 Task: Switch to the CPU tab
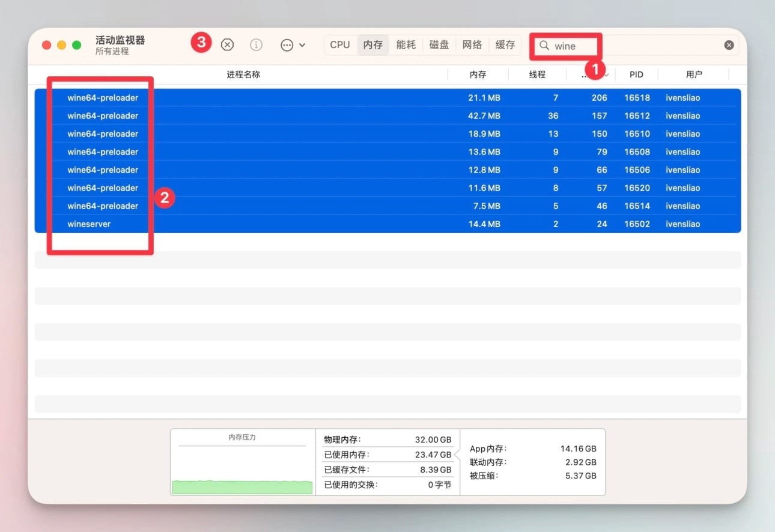[340, 44]
